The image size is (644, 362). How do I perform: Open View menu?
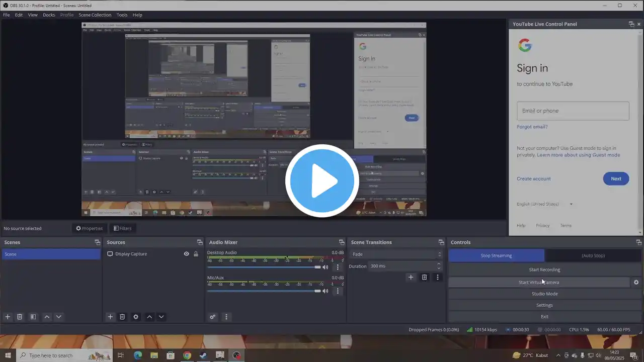(x=33, y=15)
